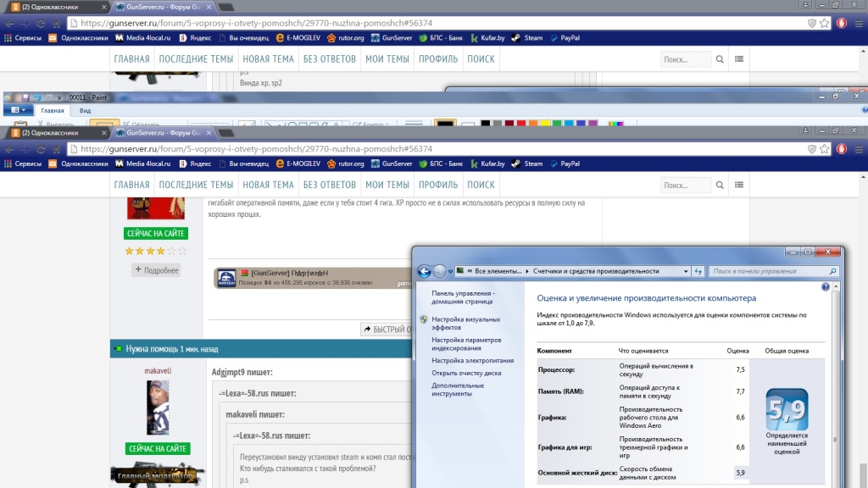Select the Главная tab in Paint ribbon
The width and height of the screenshot is (868, 488).
coord(53,110)
